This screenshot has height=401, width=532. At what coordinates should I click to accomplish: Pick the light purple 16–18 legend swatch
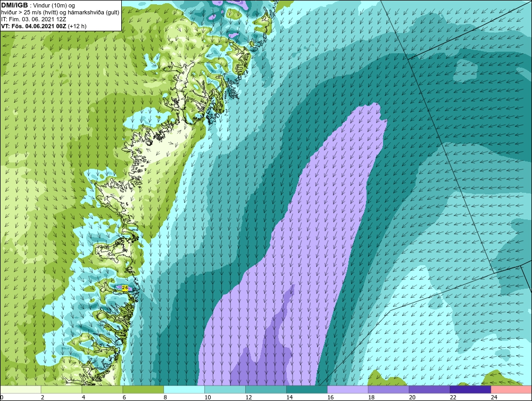coord(348,389)
